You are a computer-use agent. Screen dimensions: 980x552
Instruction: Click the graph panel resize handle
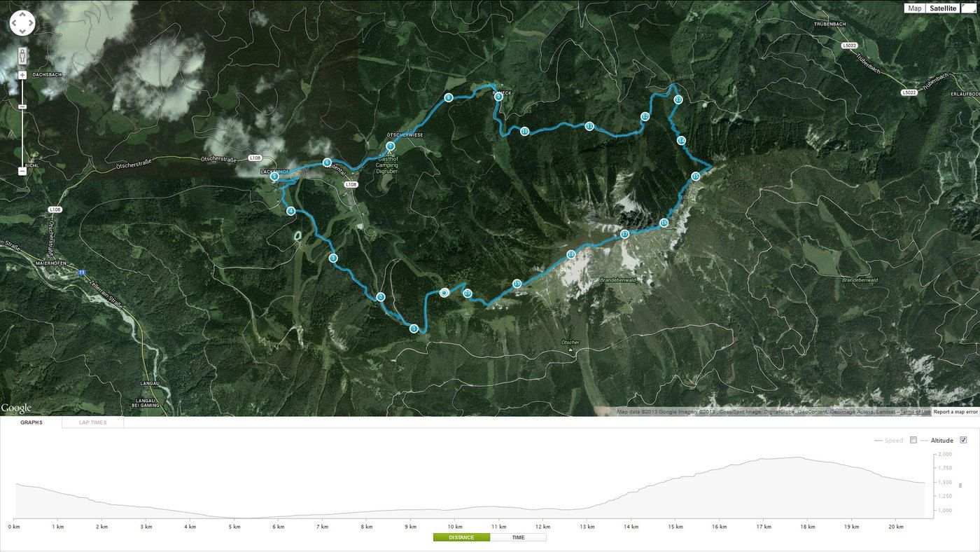[x=960, y=485]
